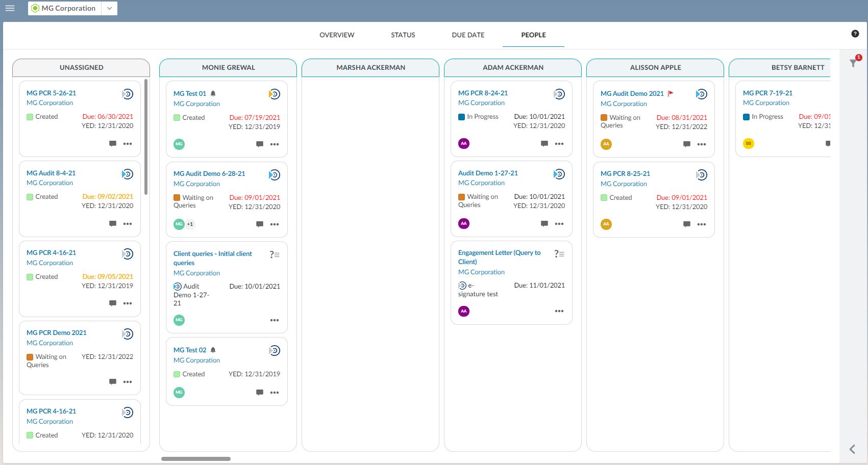The height and width of the screenshot is (465, 868).
Task: Click red flag on MG Audit Demo 2021
Action: (671, 93)
